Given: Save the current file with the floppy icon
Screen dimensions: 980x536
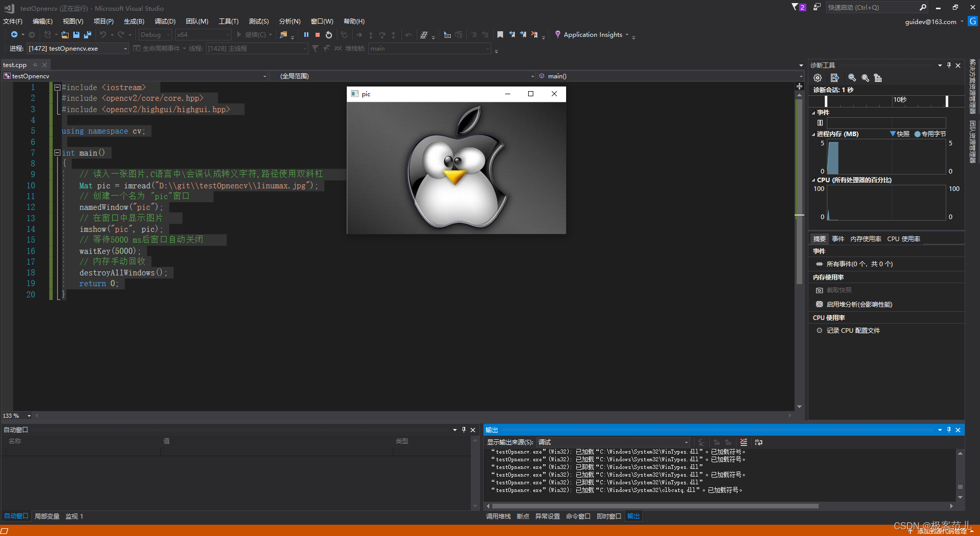Looking at the screenshot, I should click(76, 35).
